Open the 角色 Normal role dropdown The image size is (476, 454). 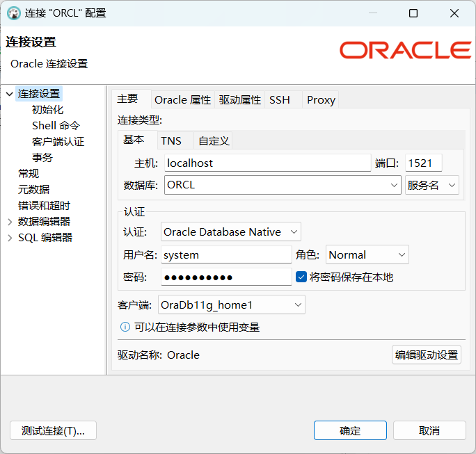367,254
